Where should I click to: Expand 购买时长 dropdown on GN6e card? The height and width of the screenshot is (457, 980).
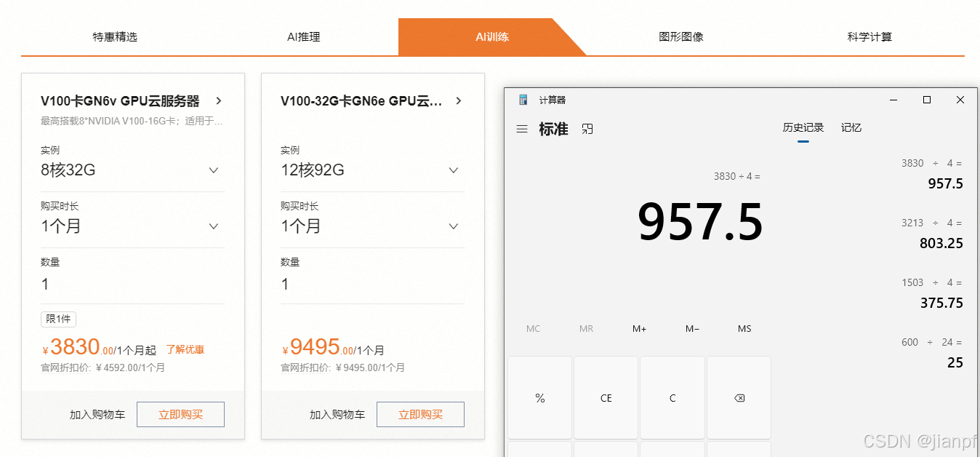[372, 226]
